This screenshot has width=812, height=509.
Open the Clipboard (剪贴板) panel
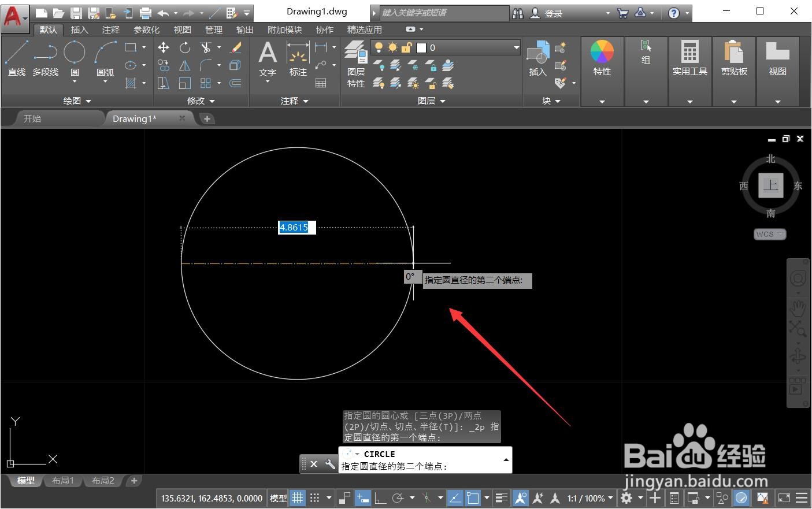coord(734,58)
